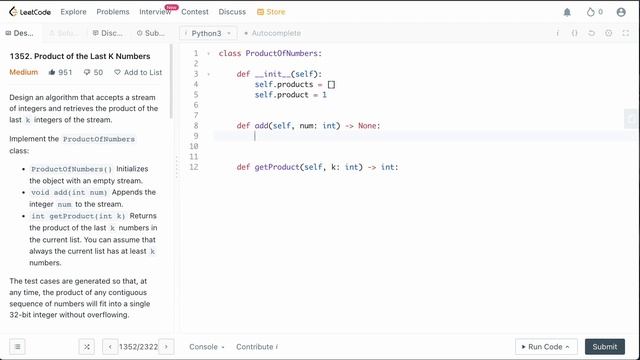Screen dimensions: 640x360
Task: Switch to the Discuss tab in problem panel
Action: tap(107, 33)
